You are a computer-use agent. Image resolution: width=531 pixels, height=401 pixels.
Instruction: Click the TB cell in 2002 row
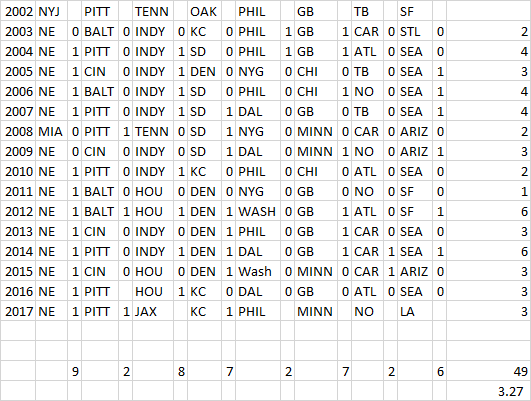pos(367,12)
